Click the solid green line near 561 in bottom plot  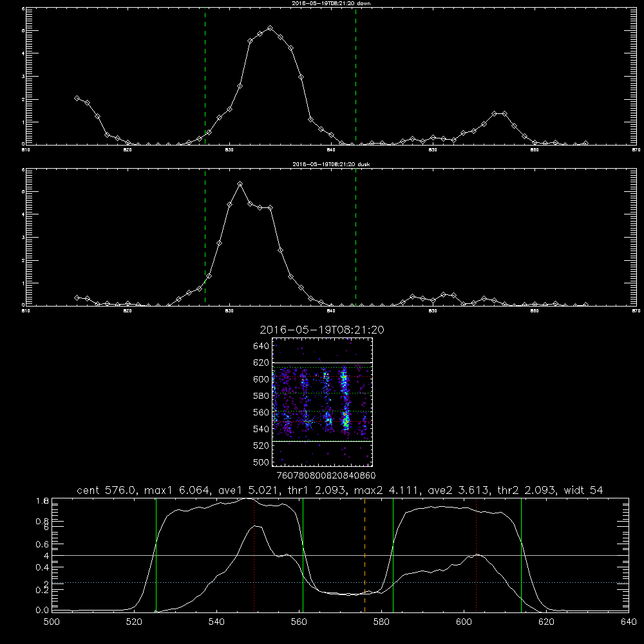pyautogui.click(x=303, y=555)
